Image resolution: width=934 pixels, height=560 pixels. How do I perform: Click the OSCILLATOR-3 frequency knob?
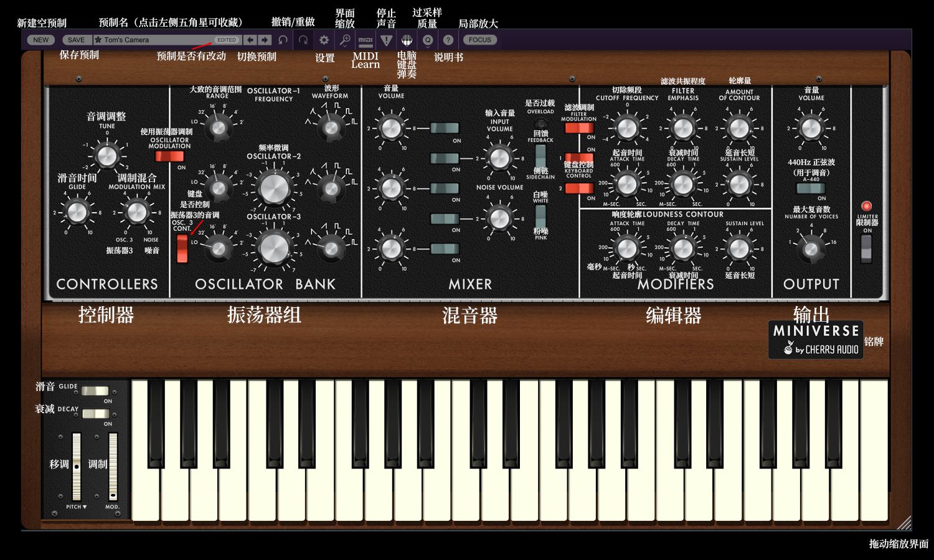[274, 248]
